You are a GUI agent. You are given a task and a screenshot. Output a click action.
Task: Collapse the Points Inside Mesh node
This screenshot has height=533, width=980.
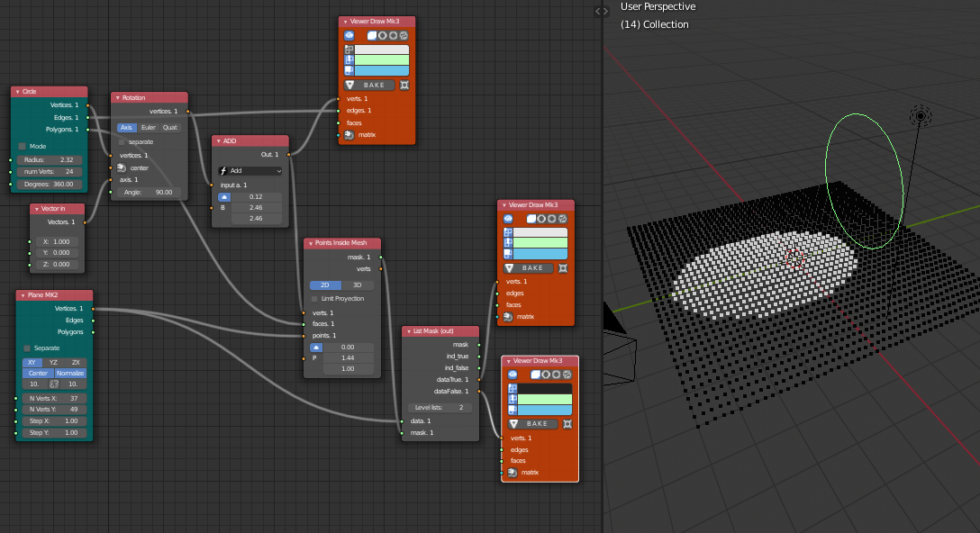point(310,243)
